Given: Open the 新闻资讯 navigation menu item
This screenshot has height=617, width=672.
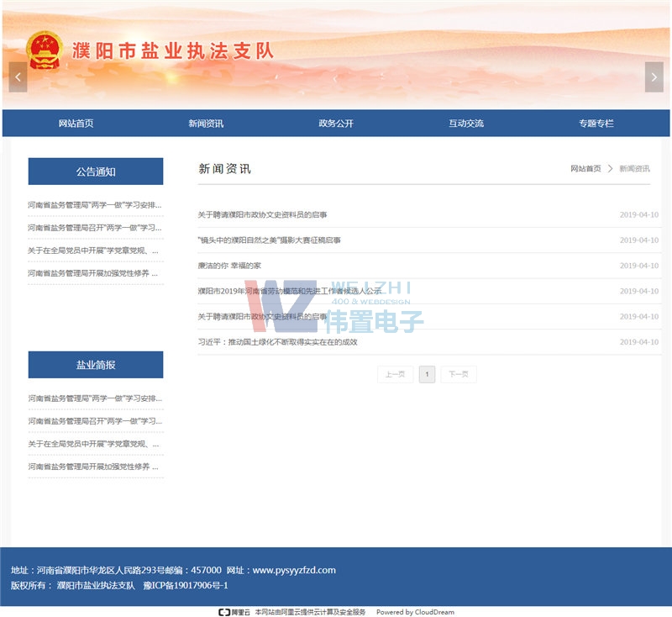Looking at the screenshot, I should (x=206, y=124).
